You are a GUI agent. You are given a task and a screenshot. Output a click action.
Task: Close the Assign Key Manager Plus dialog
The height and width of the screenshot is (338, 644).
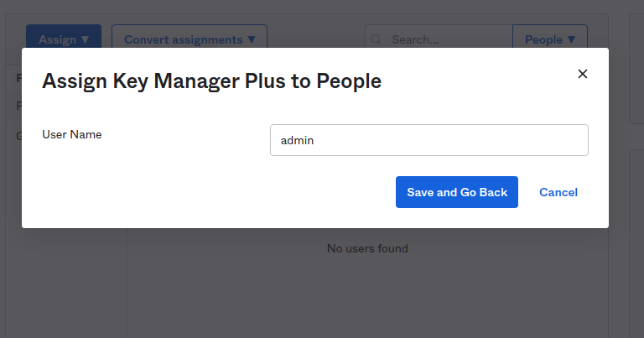click(x=583, y=74)
